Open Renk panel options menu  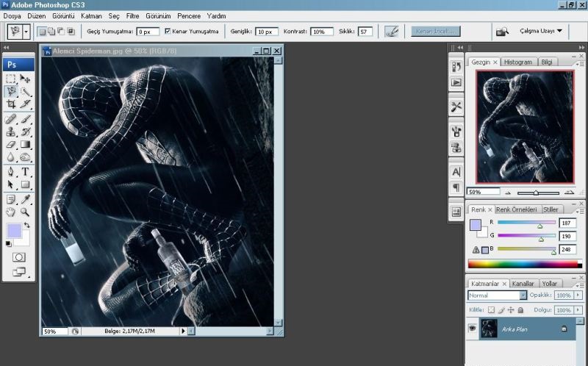click(x=579, y=211)
